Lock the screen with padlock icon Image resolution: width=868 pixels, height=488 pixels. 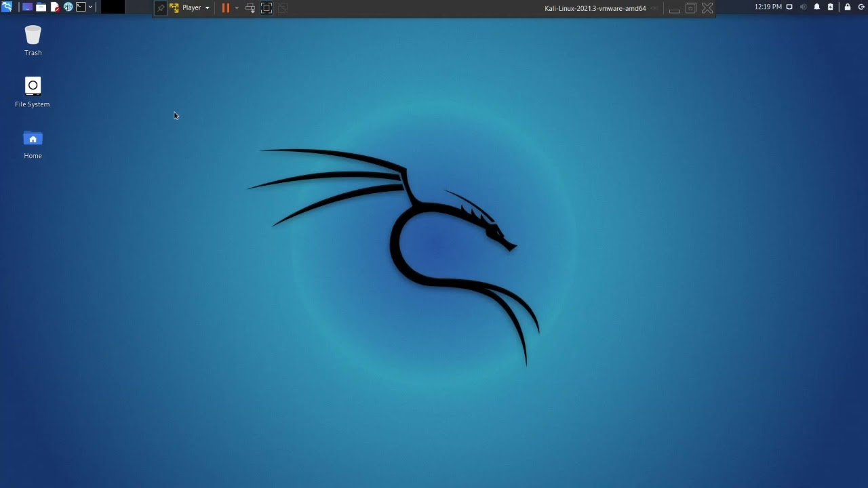click(x=847, y=7)
